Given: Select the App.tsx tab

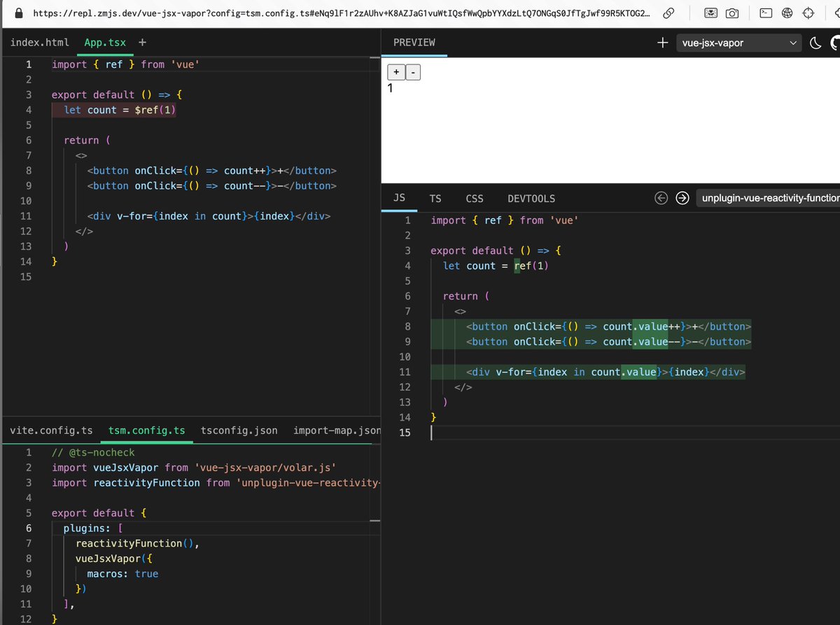Looking at the screenshot, I should coord(105,42).
